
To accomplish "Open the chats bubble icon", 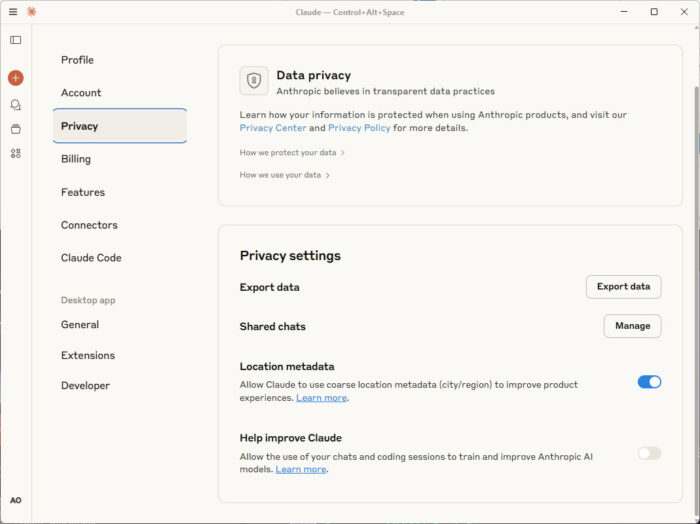I will tap(15, 104).
